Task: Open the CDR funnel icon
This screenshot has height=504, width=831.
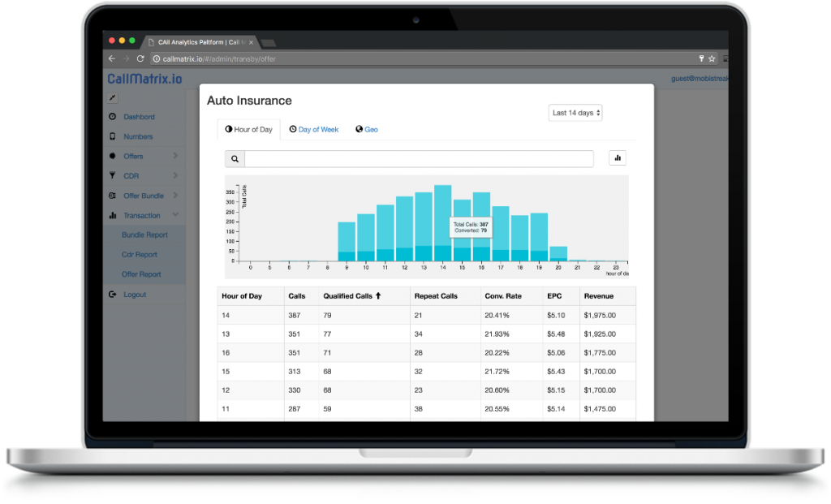Action: click(x=113, y=175)
